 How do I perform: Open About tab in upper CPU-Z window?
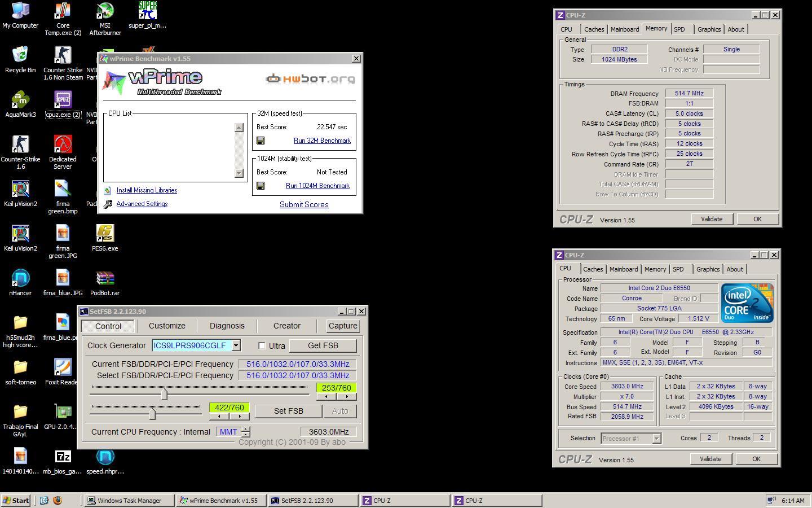point(736,29)
